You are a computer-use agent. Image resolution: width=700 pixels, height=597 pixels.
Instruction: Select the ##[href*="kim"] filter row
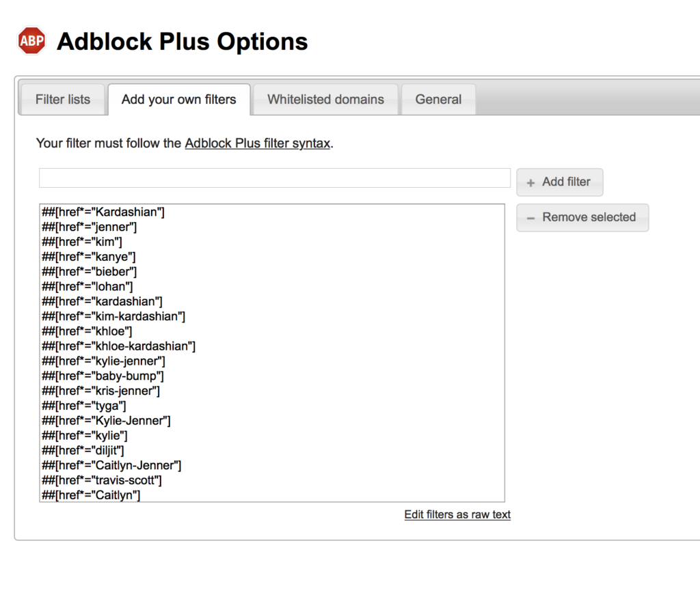[272, 242]
